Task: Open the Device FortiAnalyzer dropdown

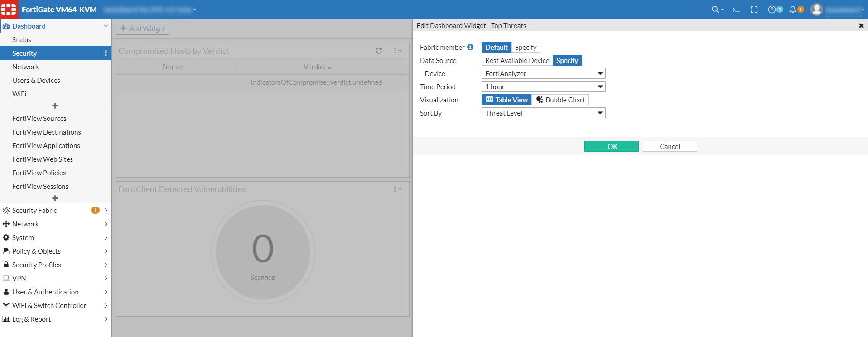Action: (543, 73)
